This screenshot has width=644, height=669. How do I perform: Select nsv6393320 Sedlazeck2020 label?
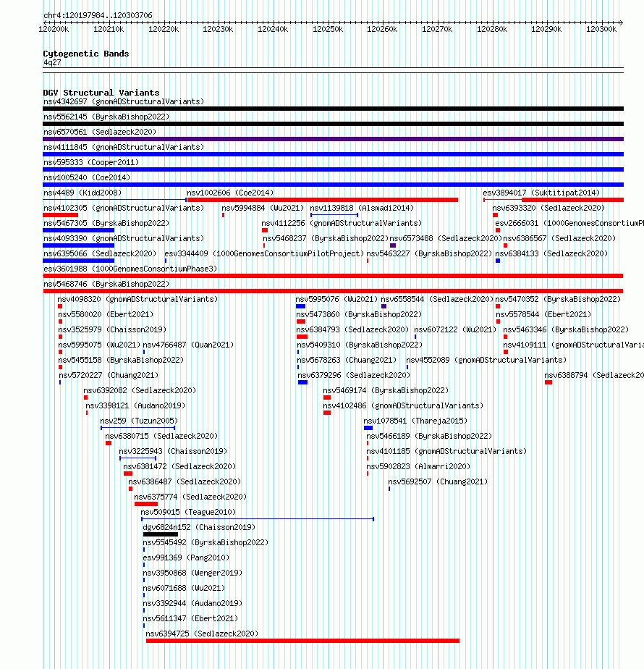(549, 209)
